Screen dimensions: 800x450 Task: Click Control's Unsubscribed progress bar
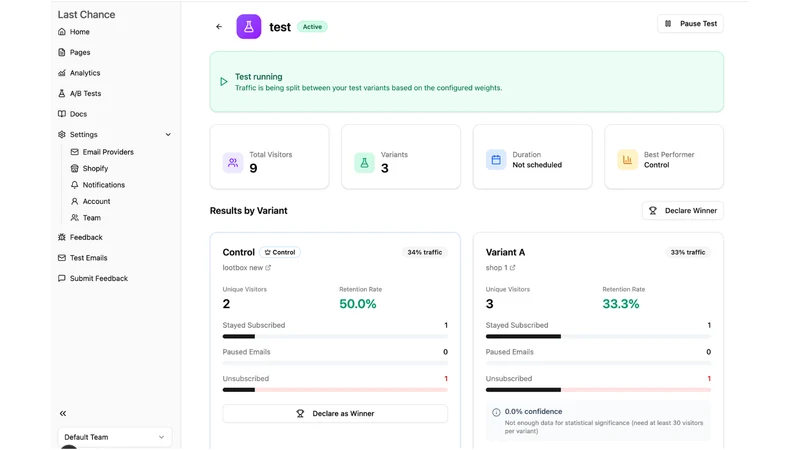[335, 390]
